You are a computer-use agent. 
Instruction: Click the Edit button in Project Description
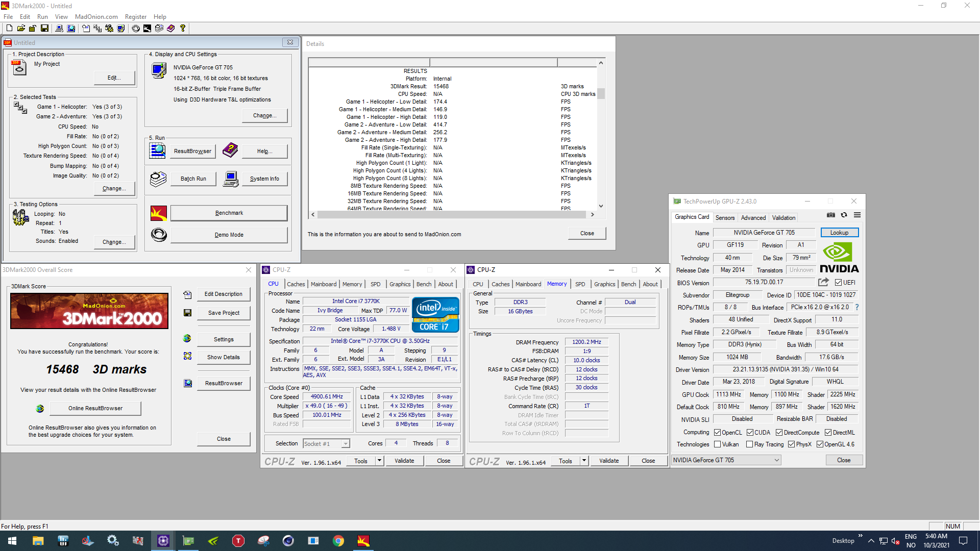(114, 78)
